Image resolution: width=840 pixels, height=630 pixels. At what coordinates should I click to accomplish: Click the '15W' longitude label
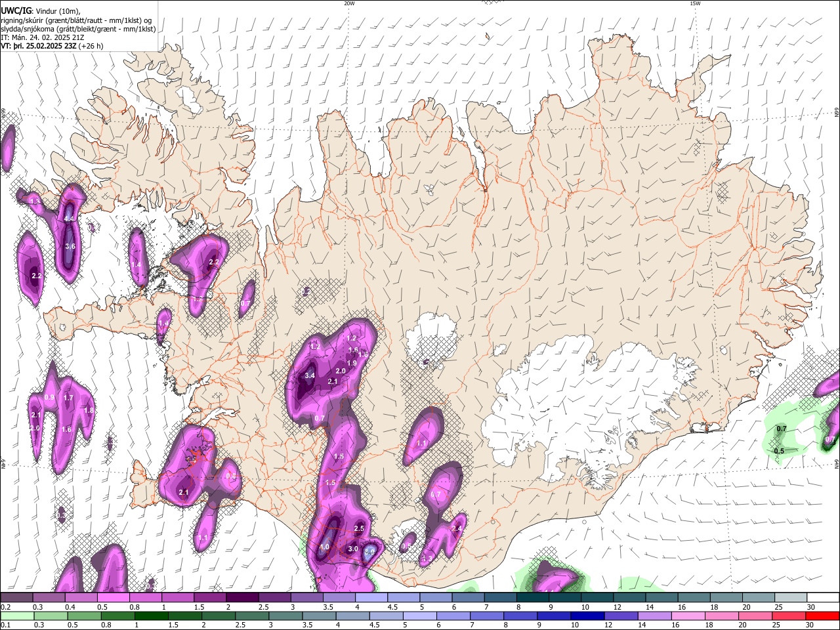(x=695, y=3)
